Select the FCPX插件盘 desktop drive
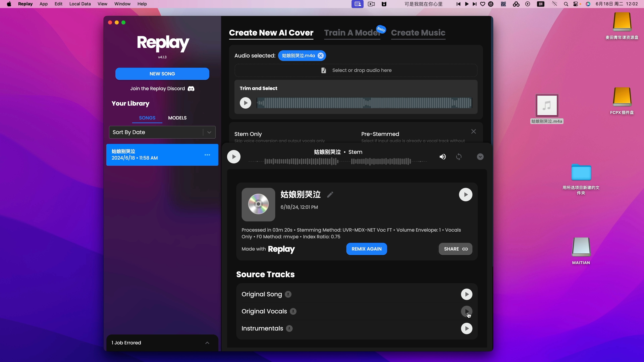Screen dimensions: 644x362 622,101
